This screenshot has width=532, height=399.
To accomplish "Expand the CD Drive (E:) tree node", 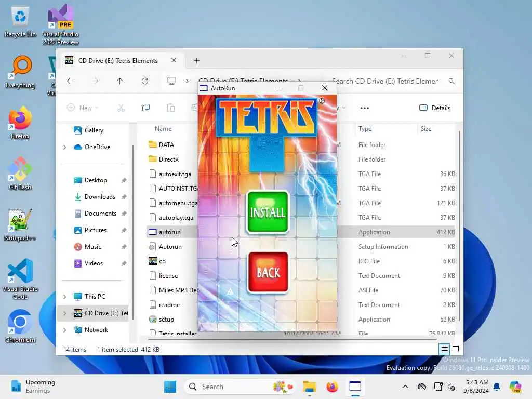I will pos(64,313).
